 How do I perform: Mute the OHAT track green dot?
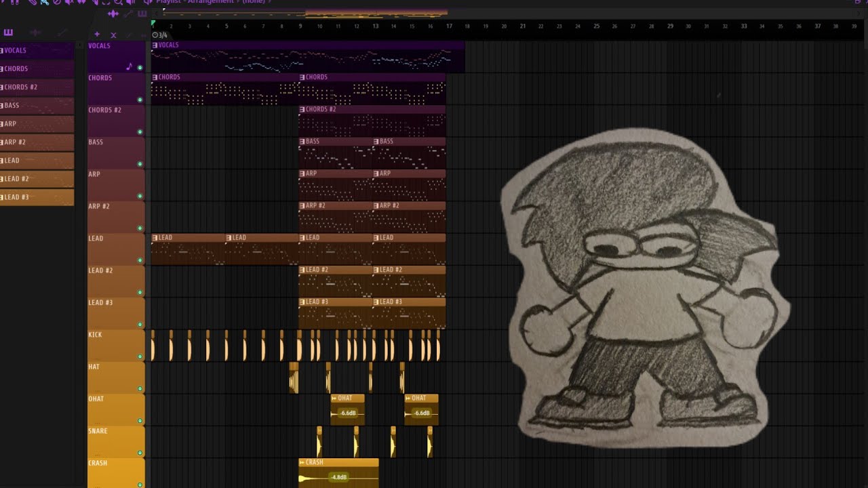point(140,421)
